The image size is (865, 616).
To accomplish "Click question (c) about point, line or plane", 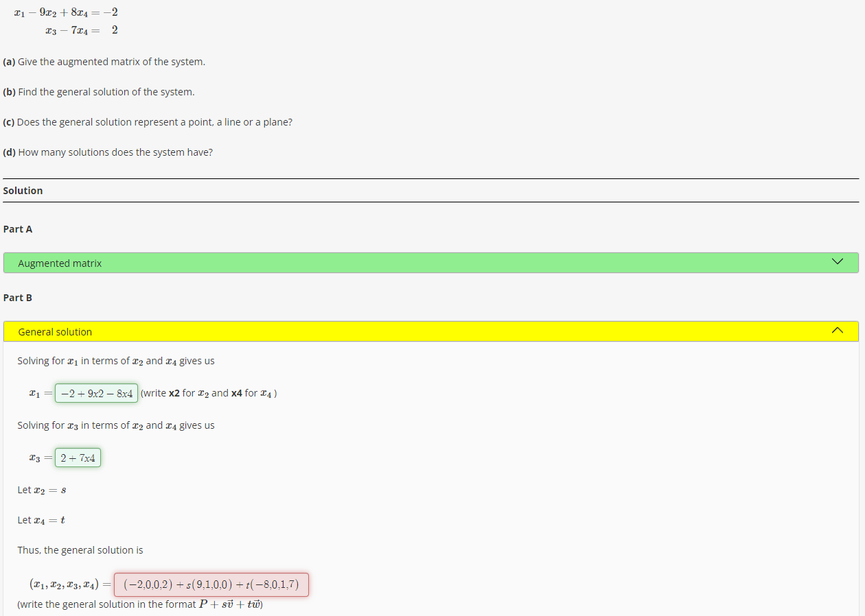I will (x=147, y=121).
